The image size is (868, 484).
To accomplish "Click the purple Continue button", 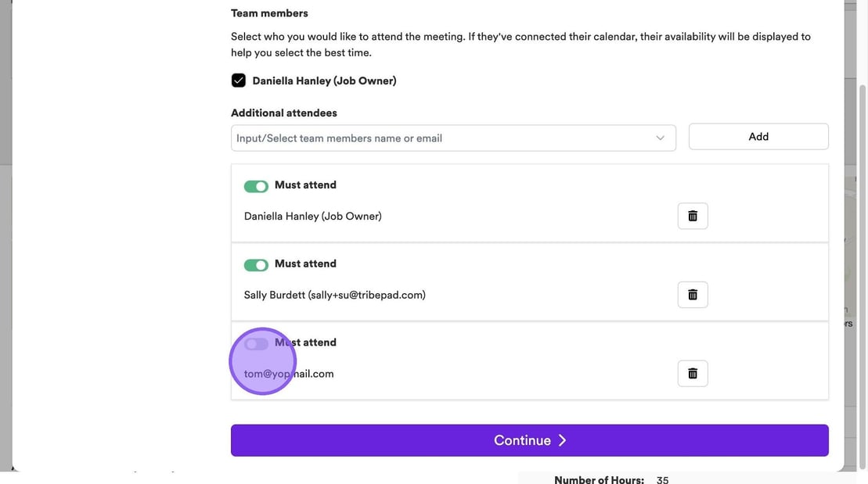I will pyautogui.click(x=529, y=440).
